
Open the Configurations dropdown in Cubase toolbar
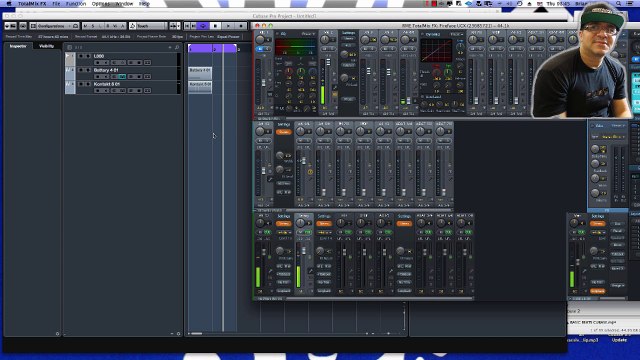pos(54,26)
